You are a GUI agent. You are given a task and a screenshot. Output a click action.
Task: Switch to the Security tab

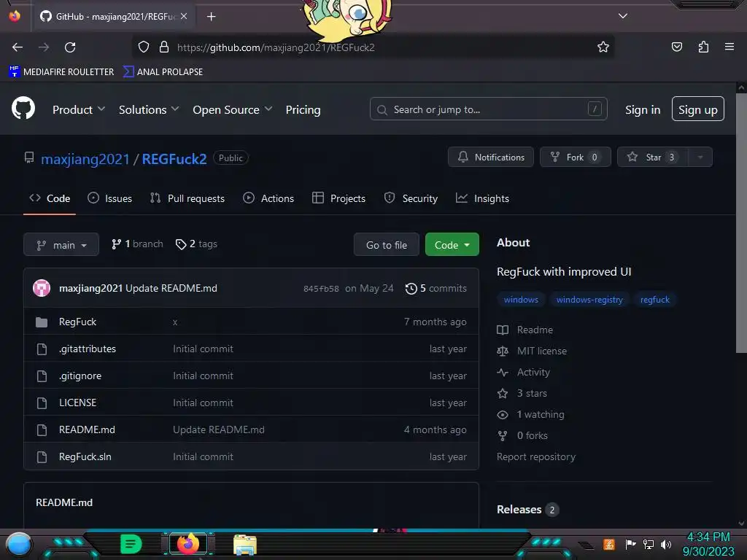[411, 198]
